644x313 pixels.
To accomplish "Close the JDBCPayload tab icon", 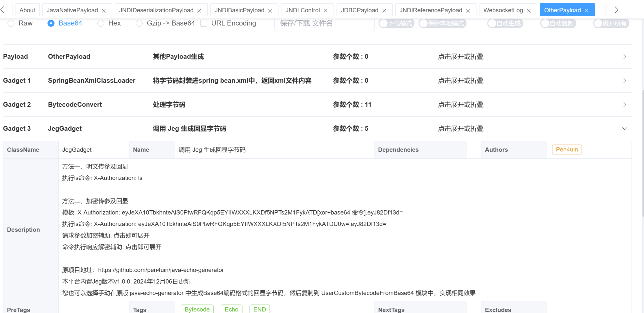I will (x=384, y=10).
